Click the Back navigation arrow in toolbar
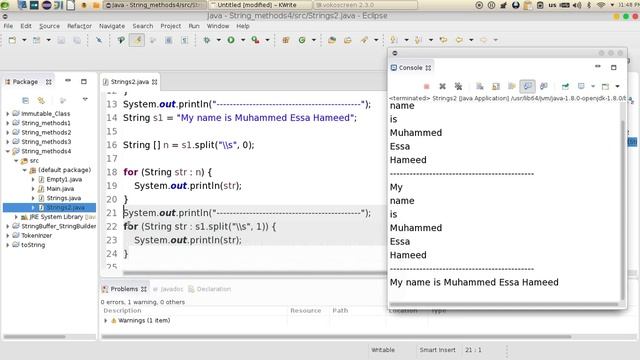 [459, 40]
